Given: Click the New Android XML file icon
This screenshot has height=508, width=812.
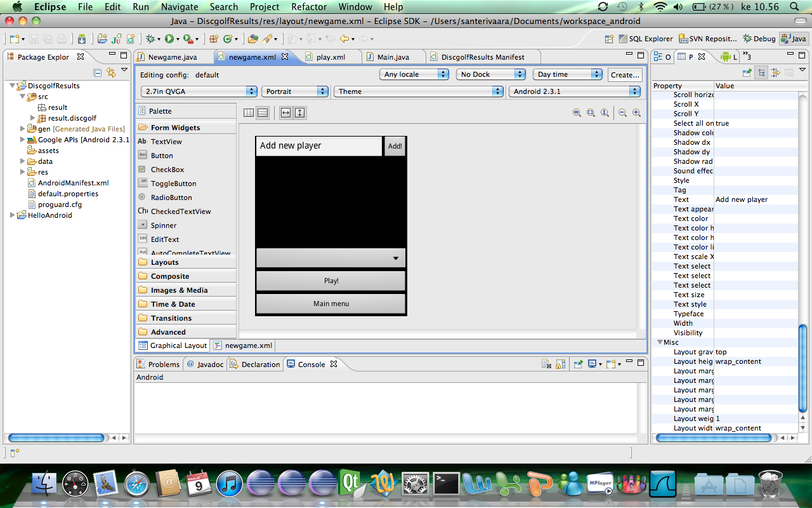Looking at the screenshot, I should pyautogui.click(x=131, y=39).
